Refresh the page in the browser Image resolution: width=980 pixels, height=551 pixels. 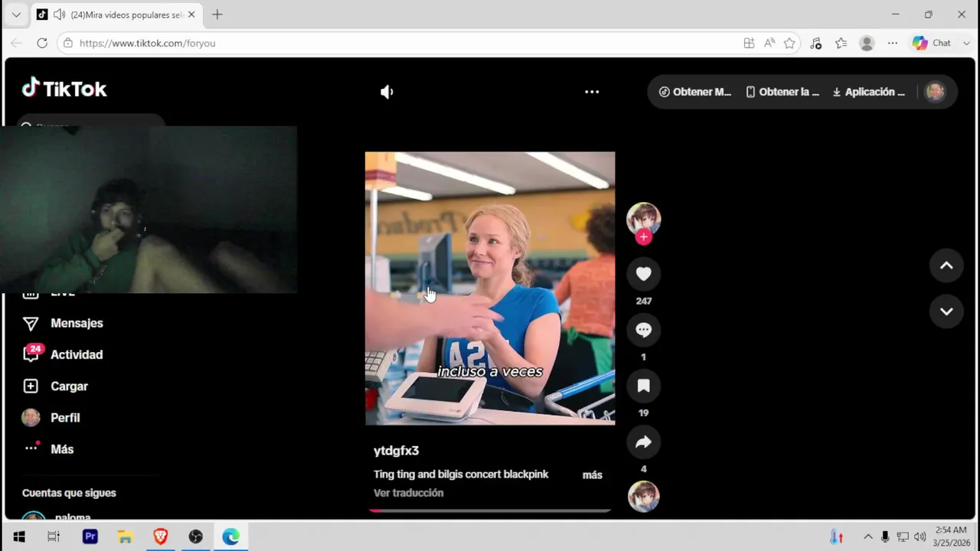tap(42, 44)
